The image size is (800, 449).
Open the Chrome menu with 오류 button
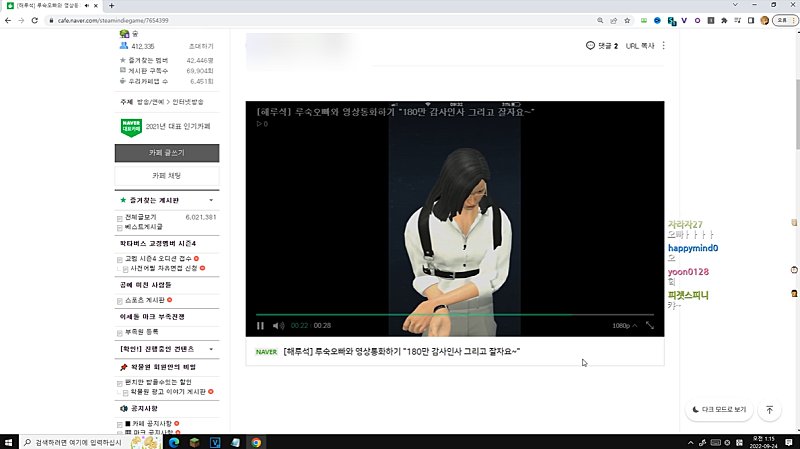(x=785, y=20)
